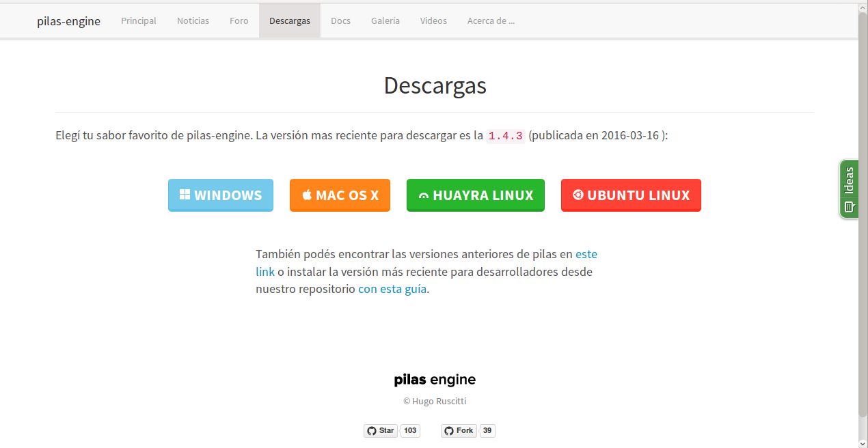This screenshot has height=448, width=868.
Task: Open the Acerca de ... page
Action: point(491,20)
